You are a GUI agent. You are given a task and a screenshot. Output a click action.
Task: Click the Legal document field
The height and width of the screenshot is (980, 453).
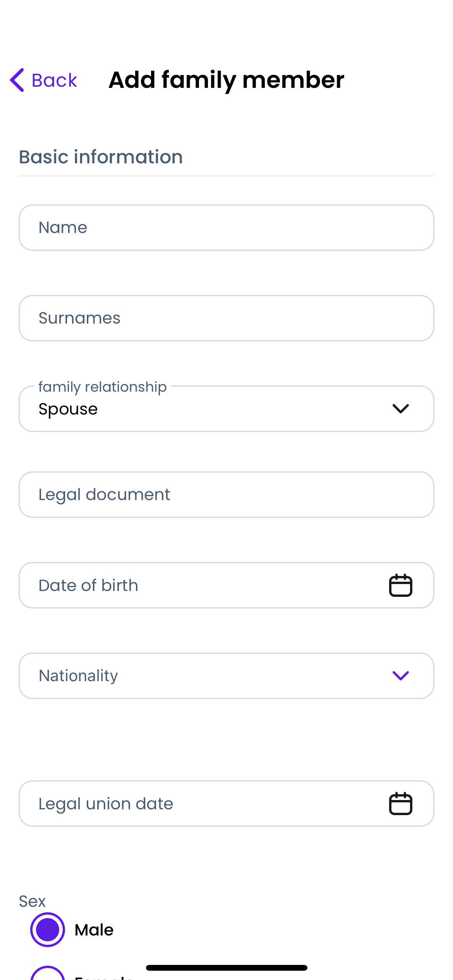point(226,495)
